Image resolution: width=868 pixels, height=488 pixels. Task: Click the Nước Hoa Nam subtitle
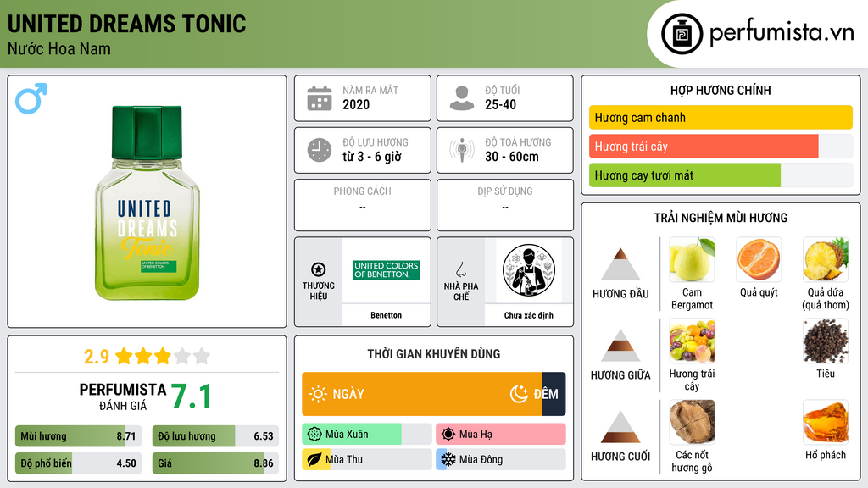pyautogui.click(x=59, y=48)
